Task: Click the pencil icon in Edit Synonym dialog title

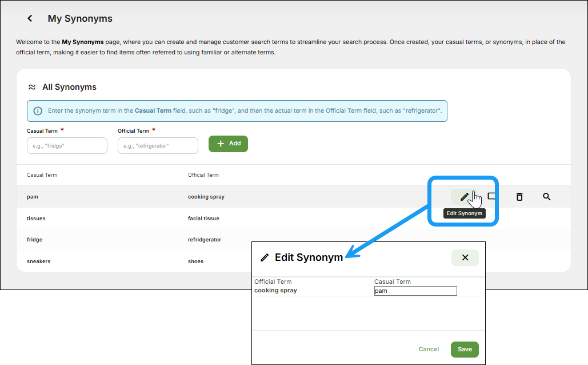Action: 264,257
